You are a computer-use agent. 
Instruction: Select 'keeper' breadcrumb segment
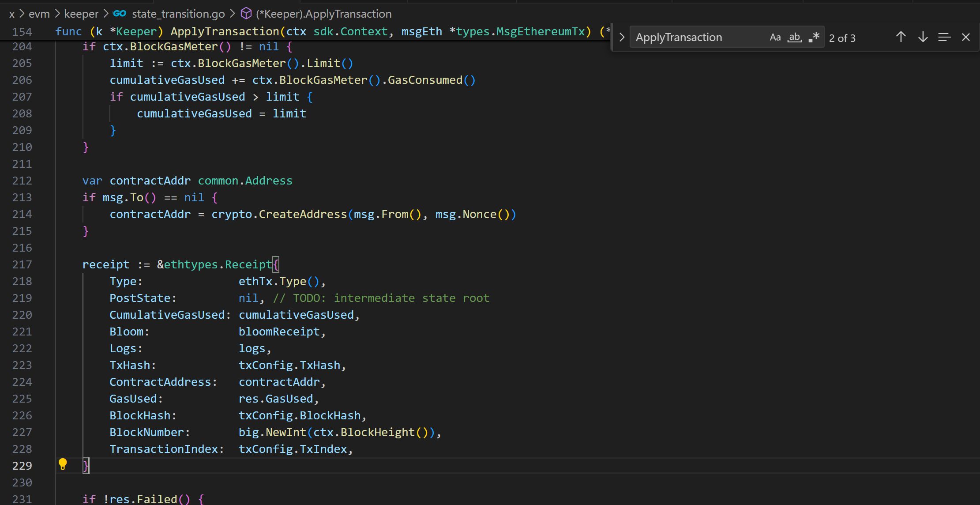pyautogui.click(x=81, y=14)
